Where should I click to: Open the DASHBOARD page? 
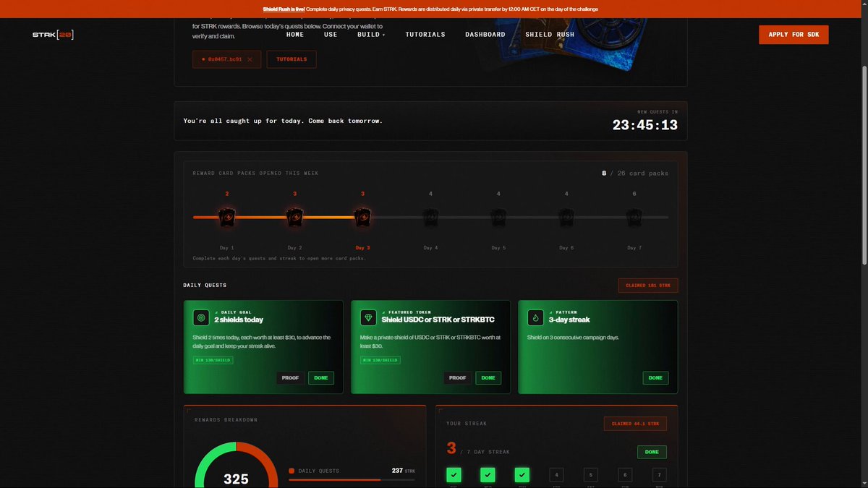[x=485, y=35]
